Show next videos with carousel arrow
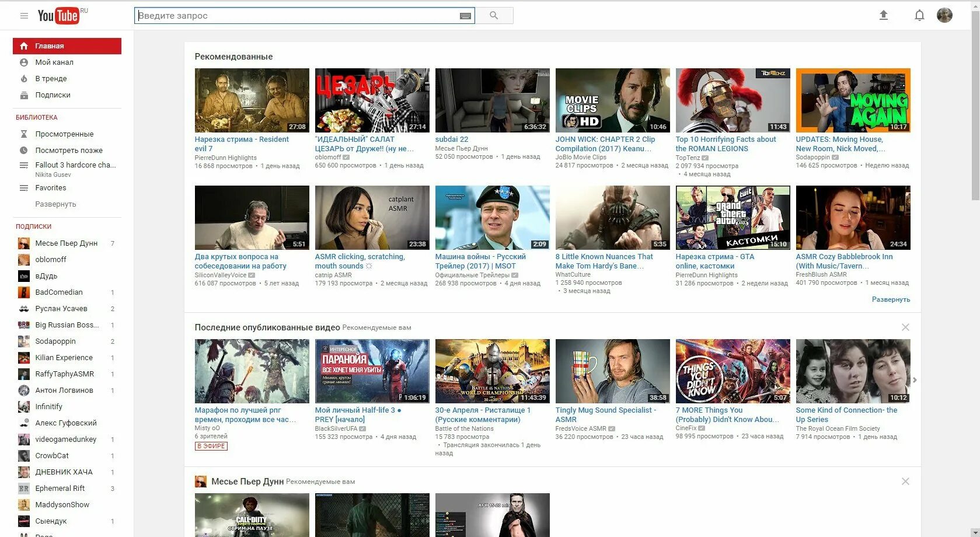The width and height of the screenshot is (980, 537). click(x=915, y=380)
